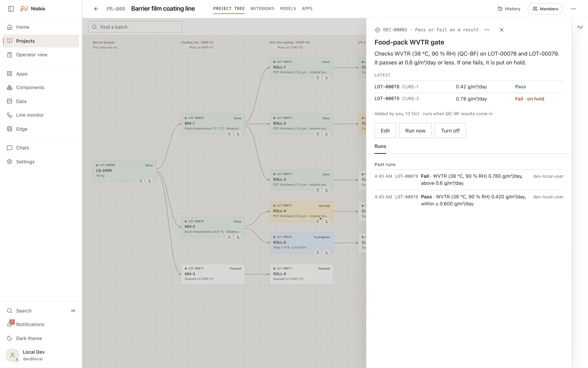Viewport: 588px width, 368px height.
Task: Open the Home page in the sidebar
Action: 41,27
